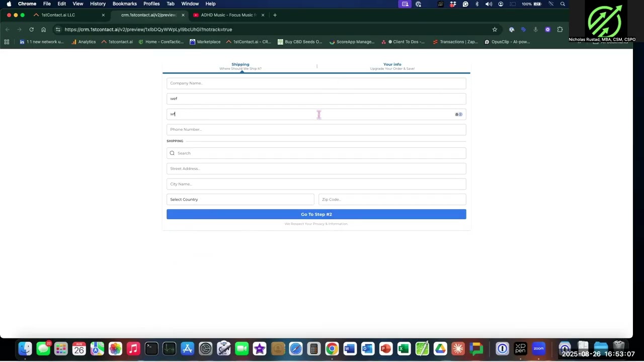Bookmark this page with the star icon
644x362 pixels.
point(495,30)
